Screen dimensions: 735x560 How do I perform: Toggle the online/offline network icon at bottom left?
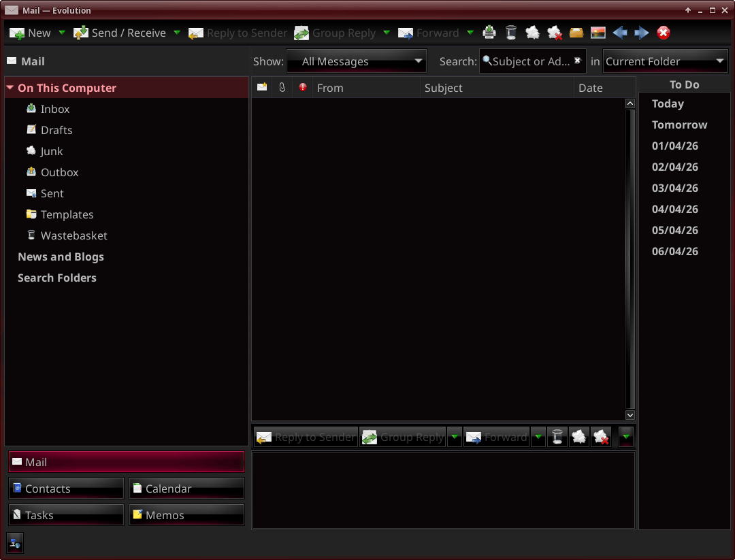point(15,542)
